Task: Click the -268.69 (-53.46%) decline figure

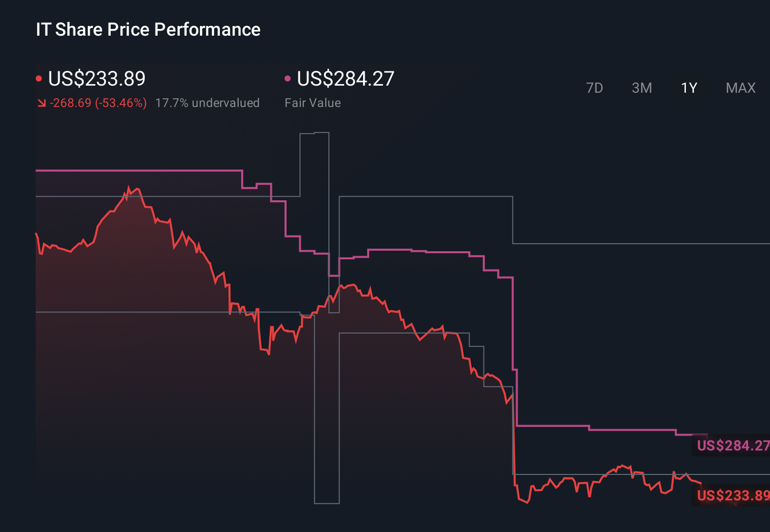Action: point(98,103)
